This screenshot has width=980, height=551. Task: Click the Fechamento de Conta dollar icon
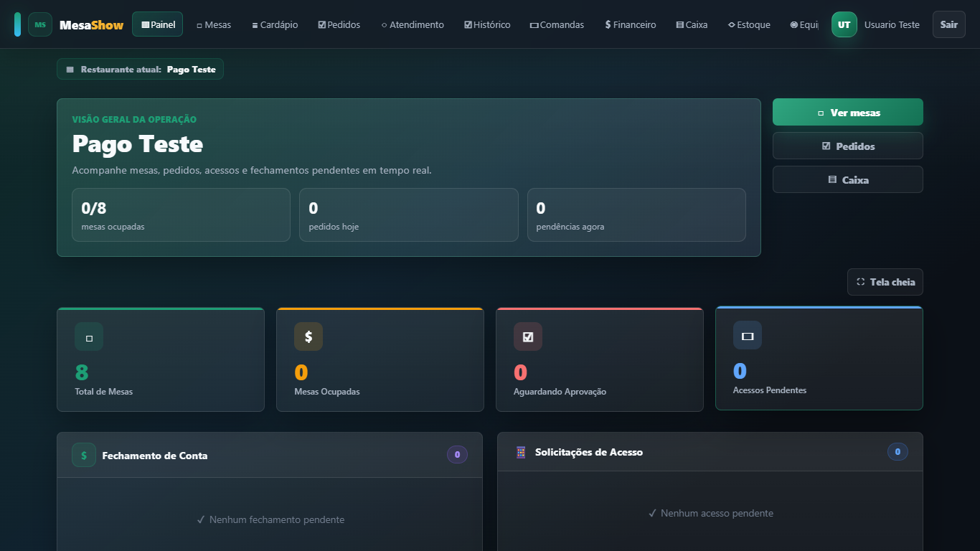tap(84, 456)
